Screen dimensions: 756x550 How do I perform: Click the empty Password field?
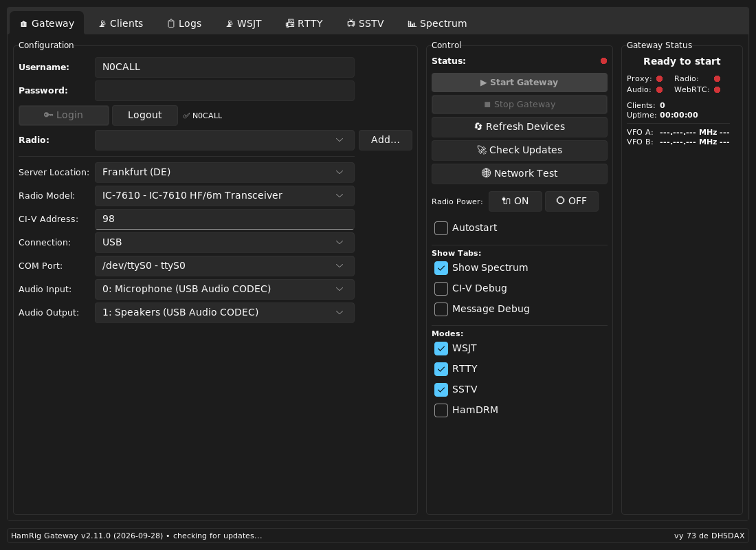225,91
